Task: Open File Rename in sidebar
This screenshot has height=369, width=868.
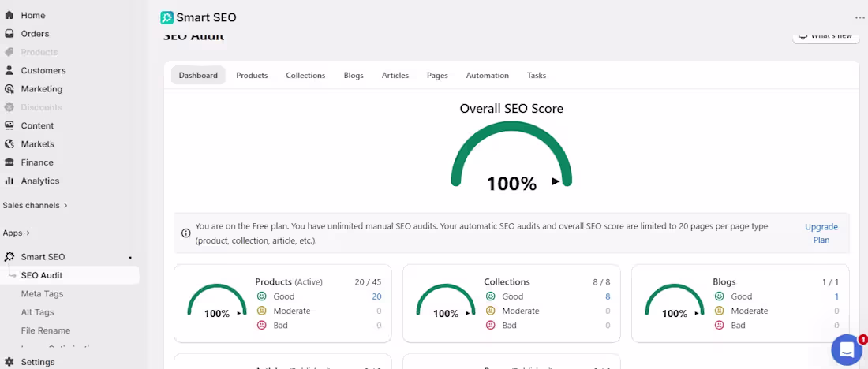Action: pos(46,330)
